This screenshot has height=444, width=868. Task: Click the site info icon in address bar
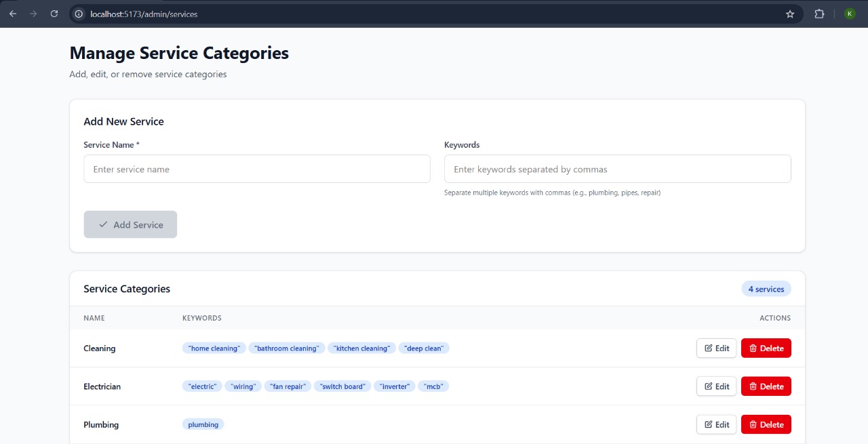79,14
